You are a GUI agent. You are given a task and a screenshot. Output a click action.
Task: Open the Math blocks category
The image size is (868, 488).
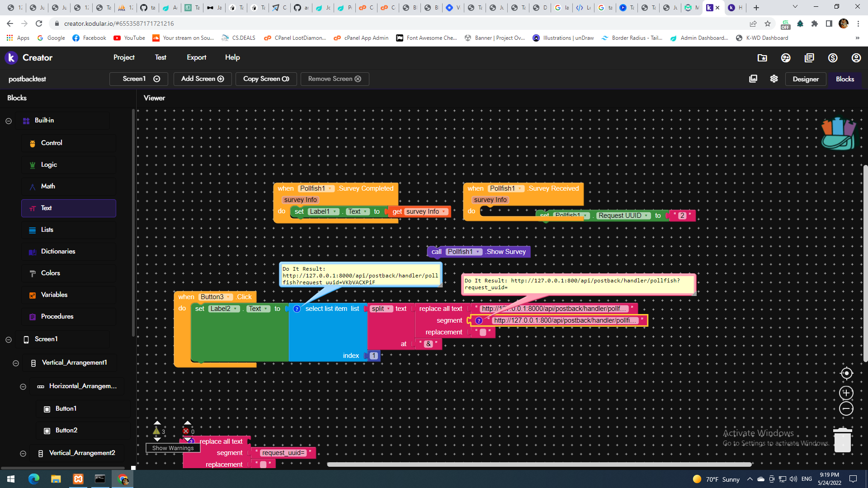68,186
